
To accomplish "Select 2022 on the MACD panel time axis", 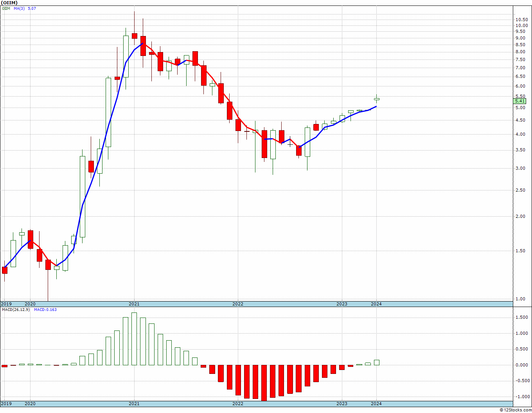I will pos(238,404).
